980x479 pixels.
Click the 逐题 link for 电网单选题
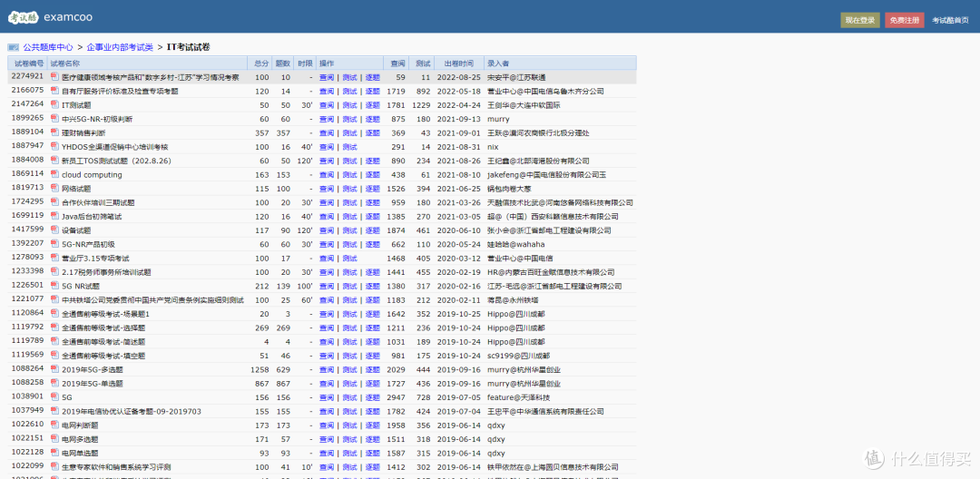point(373,454)
